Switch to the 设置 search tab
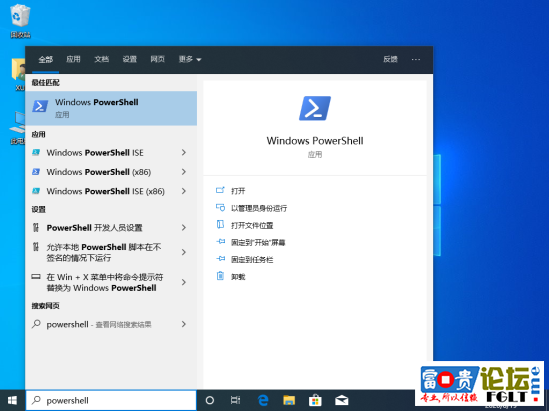The image size is (549, 411). (x=130, y=59)
